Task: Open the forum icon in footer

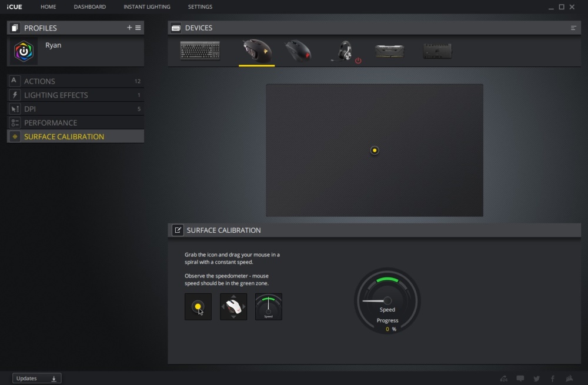Action: (x=504, y=379)
